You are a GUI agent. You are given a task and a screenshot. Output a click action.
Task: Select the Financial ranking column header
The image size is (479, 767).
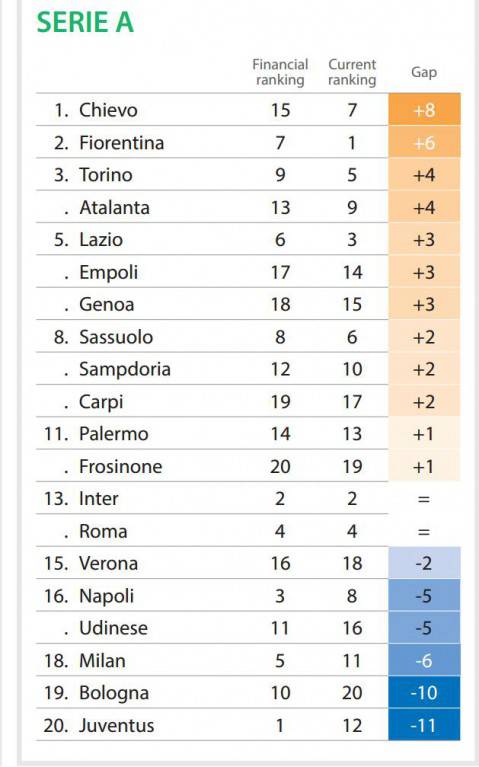pos(280,72)
